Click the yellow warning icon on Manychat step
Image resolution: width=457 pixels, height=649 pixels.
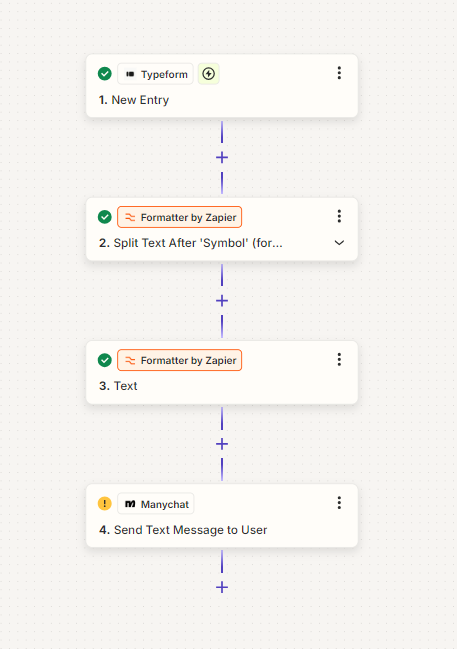[105, 504]
